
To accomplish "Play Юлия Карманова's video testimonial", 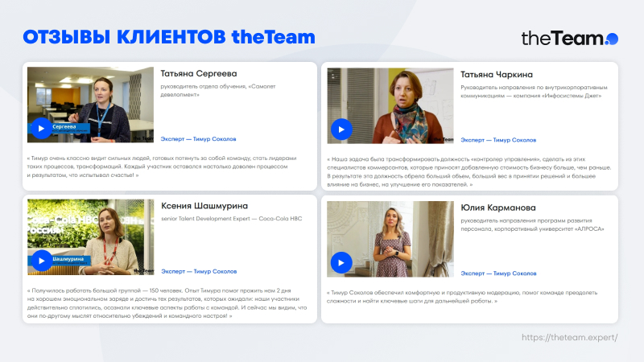I will point(341,263).
